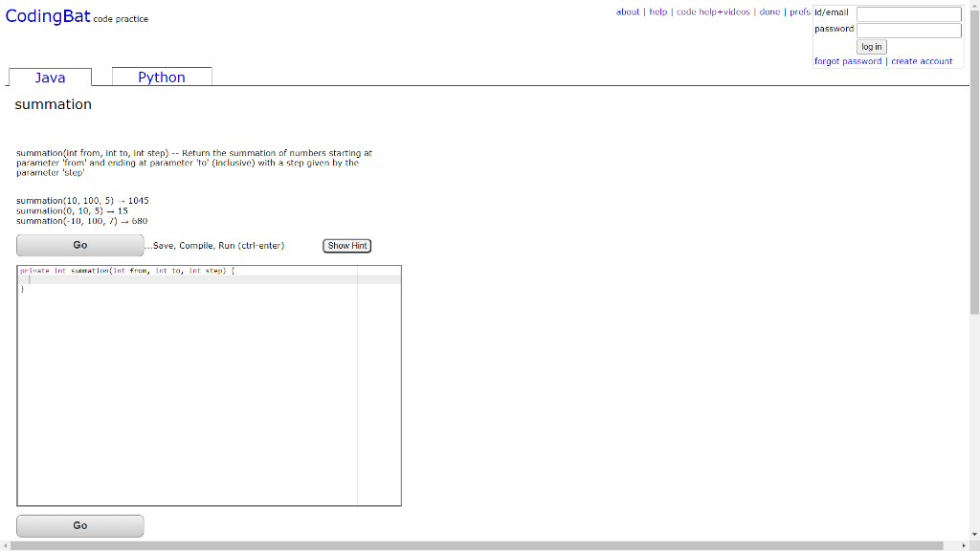Focus the id/email input field
Image resolution: width=980 pixels, height=551 pixels.
tap(909, 13)
